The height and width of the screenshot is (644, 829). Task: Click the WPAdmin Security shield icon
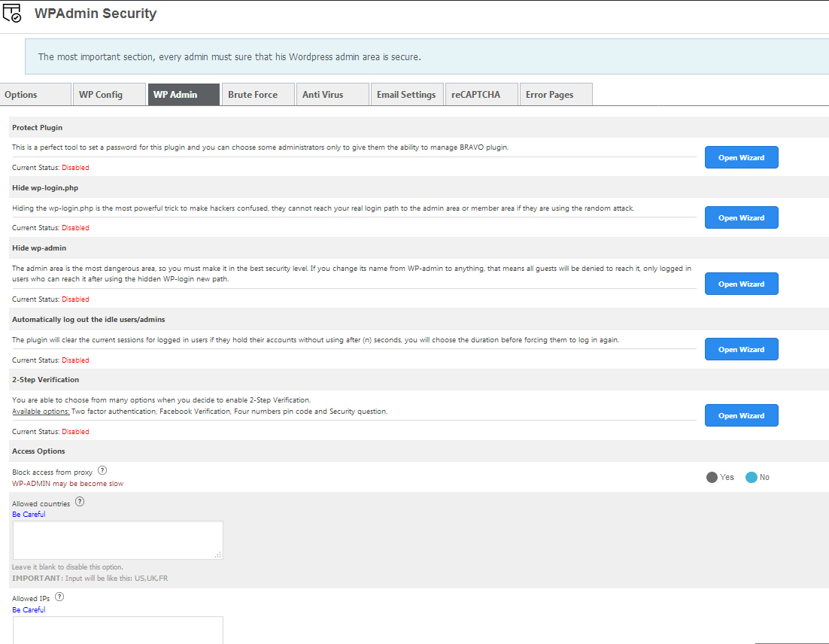pos(13,13)
